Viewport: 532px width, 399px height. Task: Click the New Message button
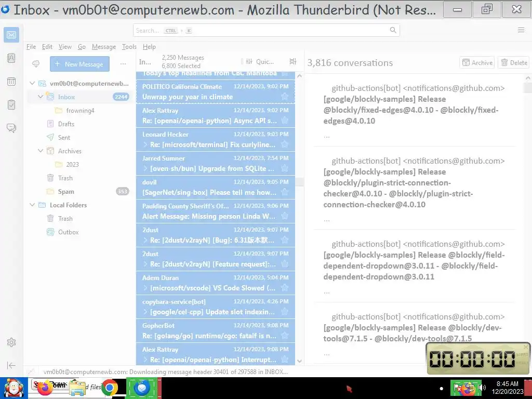point(79,64)
